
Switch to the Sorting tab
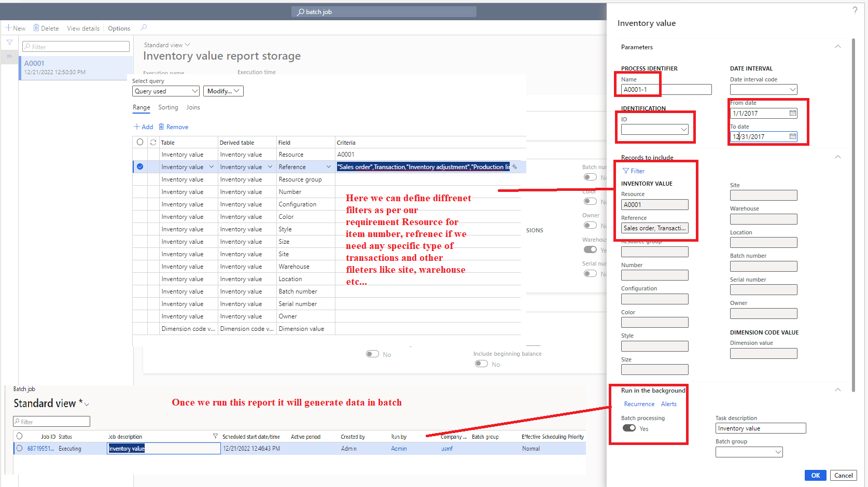[168, 107]
